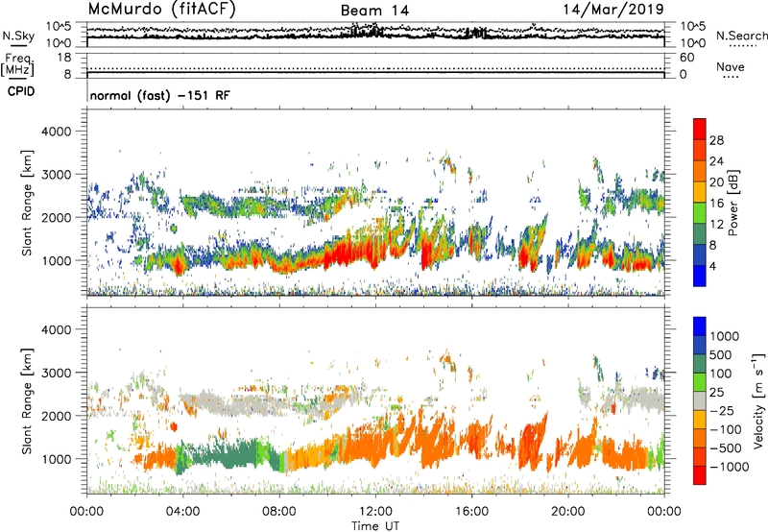The image size is (768, 532).
Task: Click Slant Range [km] label of velocity panel
Action: [x=27, y=401]
